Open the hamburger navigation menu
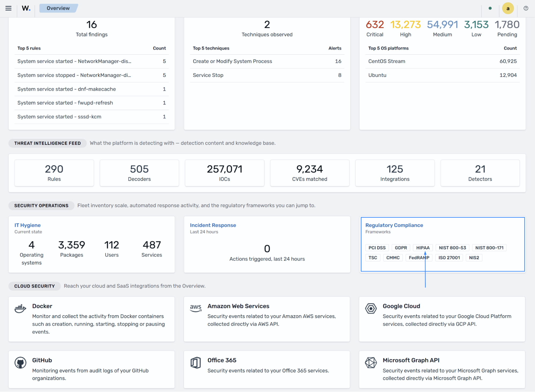 tap(8, 8)
